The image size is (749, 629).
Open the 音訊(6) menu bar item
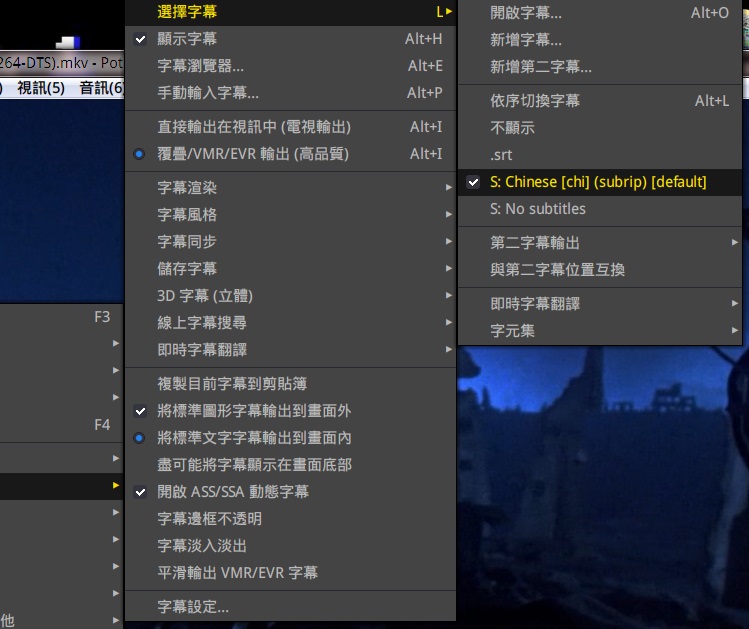(x=101, y=88)
